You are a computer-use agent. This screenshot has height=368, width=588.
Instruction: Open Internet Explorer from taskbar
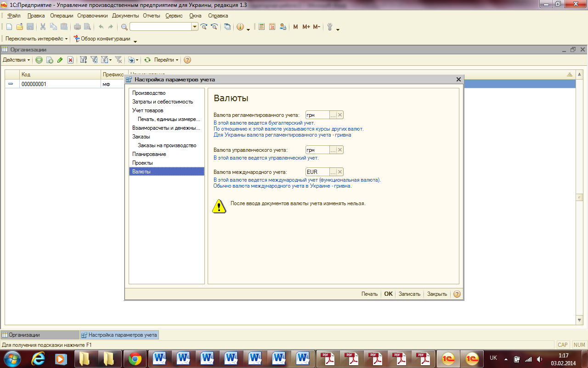click(x=37, y=359)
